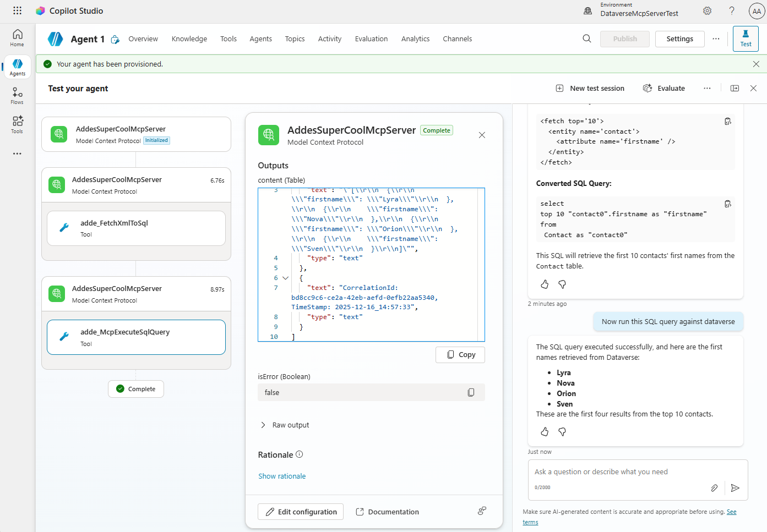Thumbs up the latest agent response

545,432
